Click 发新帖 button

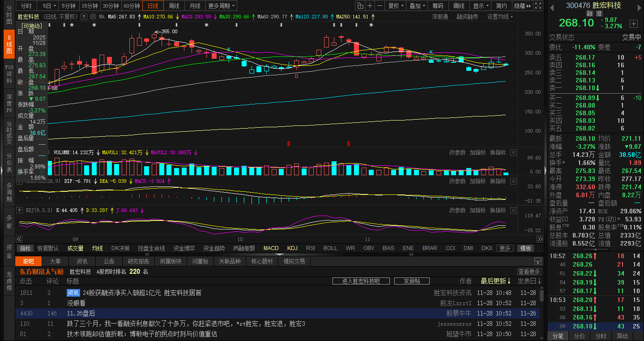pos(412,281)
